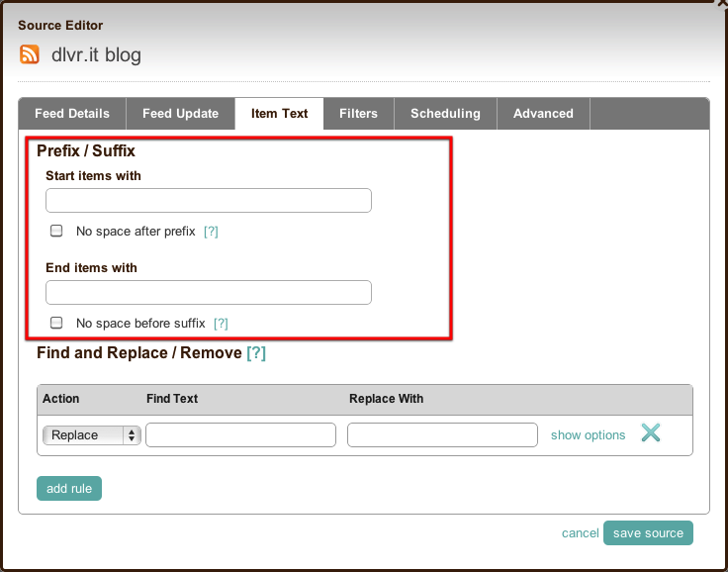Cancel the source editor
Screen dimensions: 728x572
click(581, 533)
